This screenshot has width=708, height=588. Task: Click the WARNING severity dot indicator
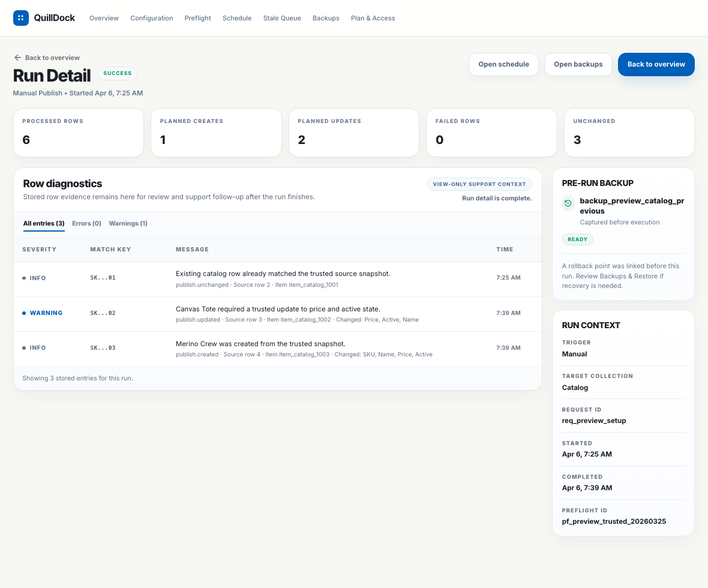click(x=24, y=313)
